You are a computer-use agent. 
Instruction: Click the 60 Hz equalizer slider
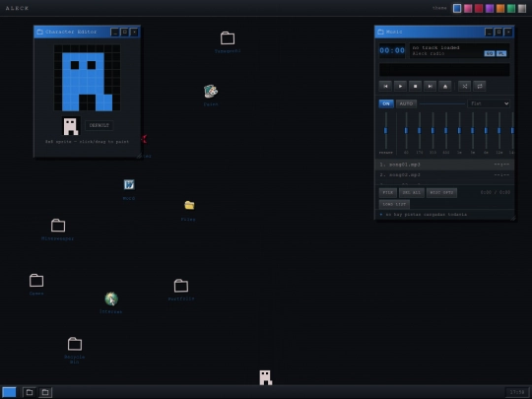[x=406, y=131]
